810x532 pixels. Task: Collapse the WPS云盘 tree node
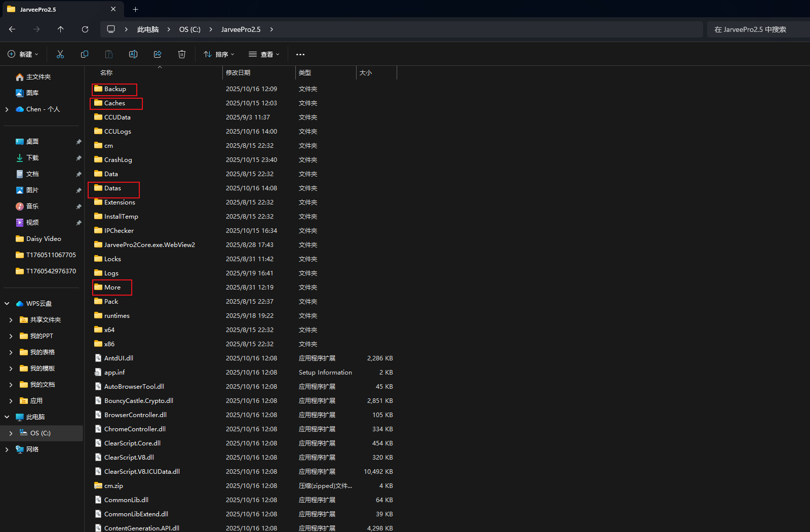(7, 304)
